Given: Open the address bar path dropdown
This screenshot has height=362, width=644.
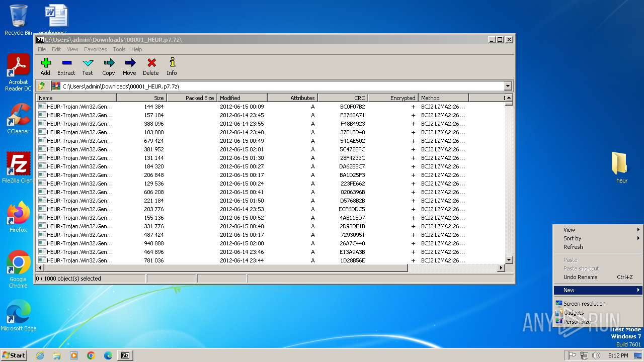Looking at the screenshot, I should coord(508,86).
